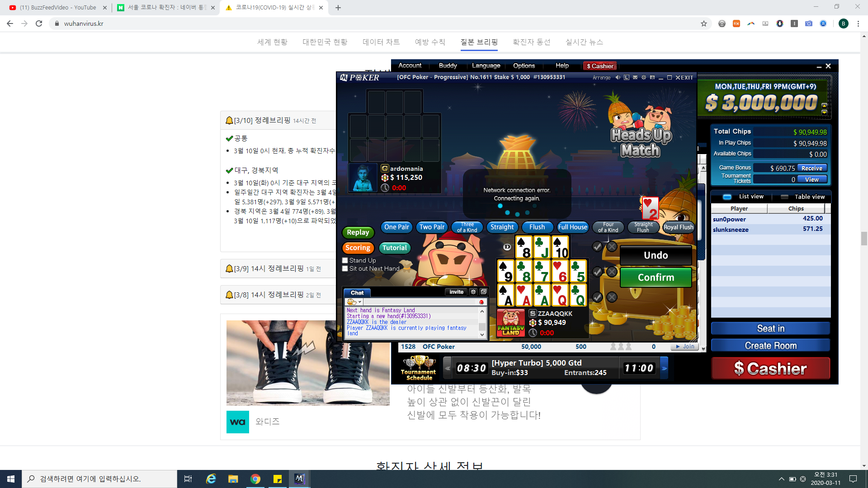Screen dimensions: 868x488
Task: Open chat settings gear icon next to invite
Action: point(473,292)
